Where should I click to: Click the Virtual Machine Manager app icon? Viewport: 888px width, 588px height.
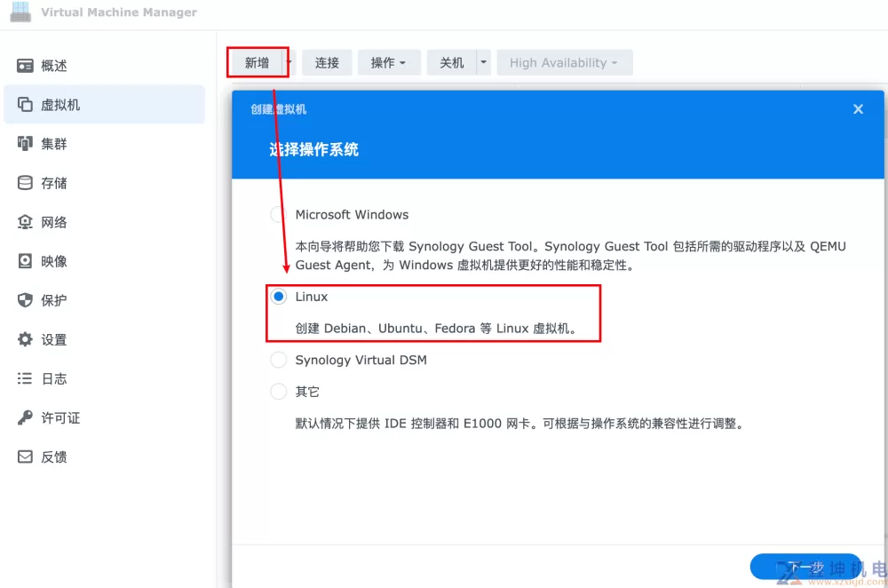tap(21, 12)
